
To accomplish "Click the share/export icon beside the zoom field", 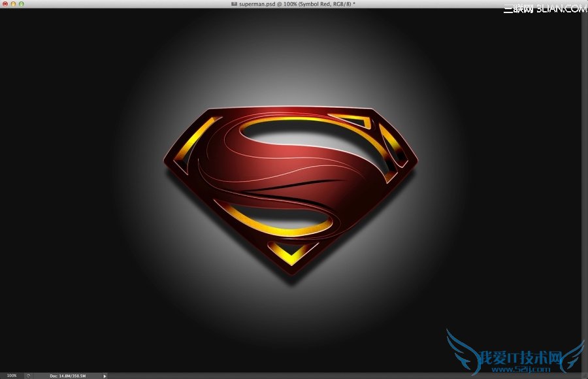I will point(29,376).
